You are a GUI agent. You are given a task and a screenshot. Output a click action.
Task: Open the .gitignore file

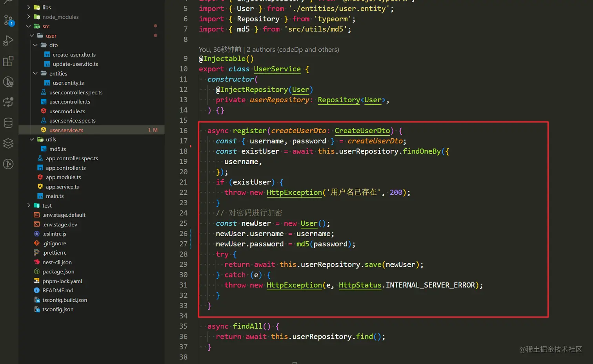coord(54,243)
